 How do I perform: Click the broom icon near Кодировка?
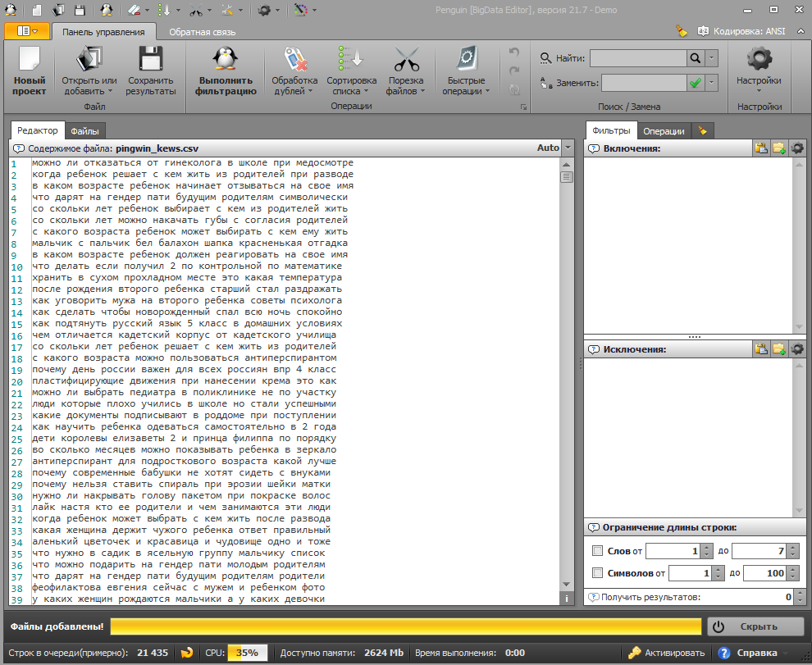coord(682,31)
